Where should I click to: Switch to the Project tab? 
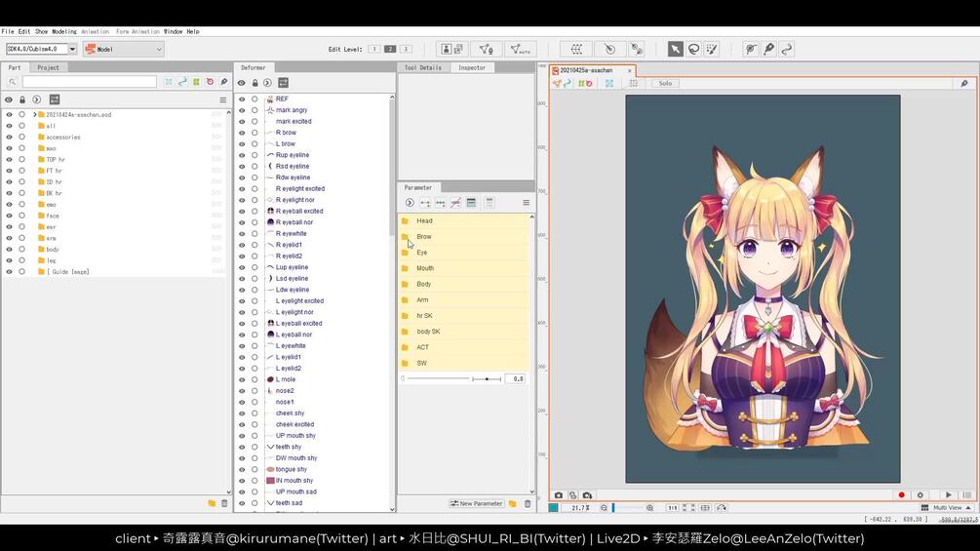point(48,67)
